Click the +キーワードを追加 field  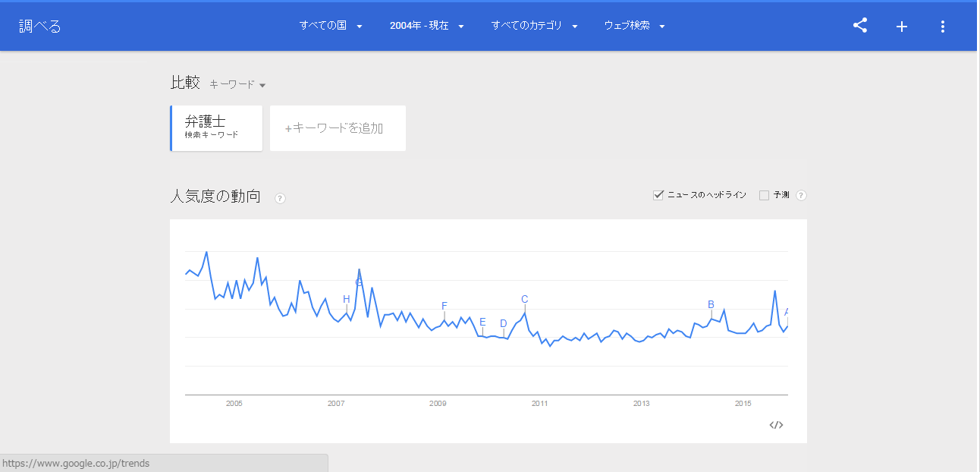point(338,128)
